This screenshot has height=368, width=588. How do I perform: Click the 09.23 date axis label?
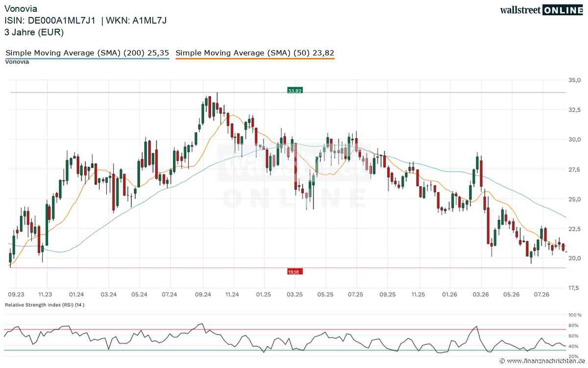16,294
